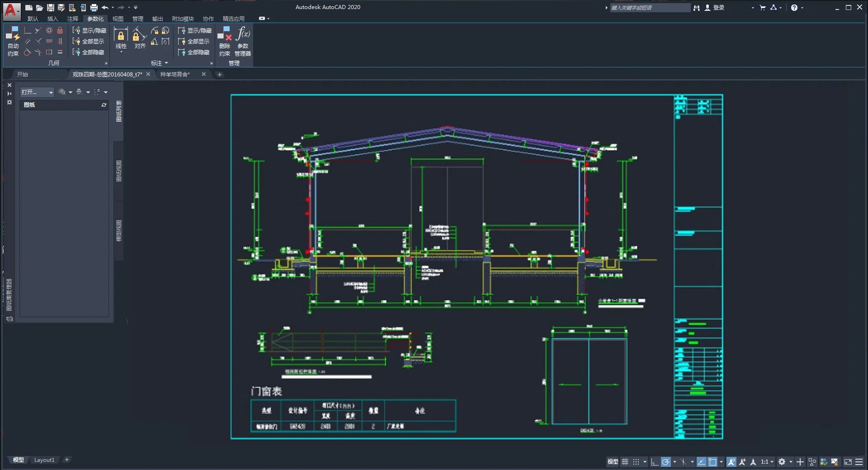868x470 pixels.
Task: Toggle auto-scale annotation in status bar
Action: click(x=742, y=462)
